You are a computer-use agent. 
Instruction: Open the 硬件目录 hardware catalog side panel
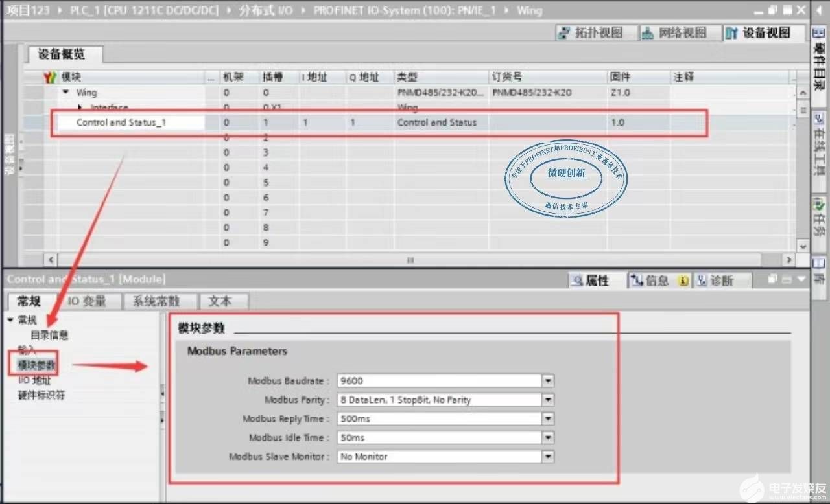point(819,65)
